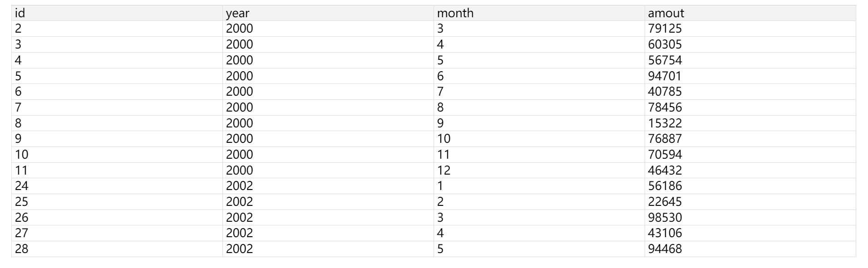Click the amount value 46432
This screenshot has height=268, width=868.
665,170
